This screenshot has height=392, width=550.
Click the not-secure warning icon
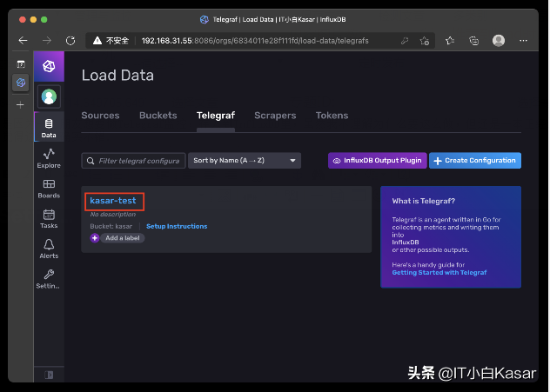pyautogui.click(x=97, y=41)
